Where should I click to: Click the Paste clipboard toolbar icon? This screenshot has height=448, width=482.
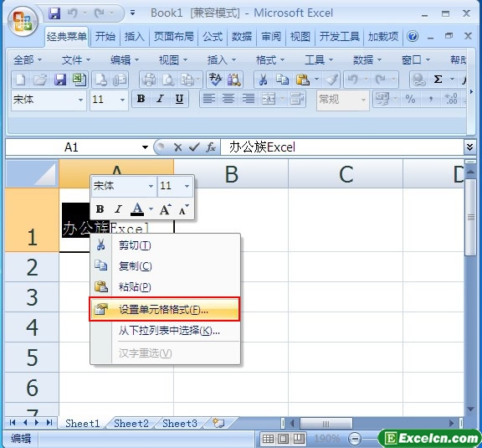(303, 80)
